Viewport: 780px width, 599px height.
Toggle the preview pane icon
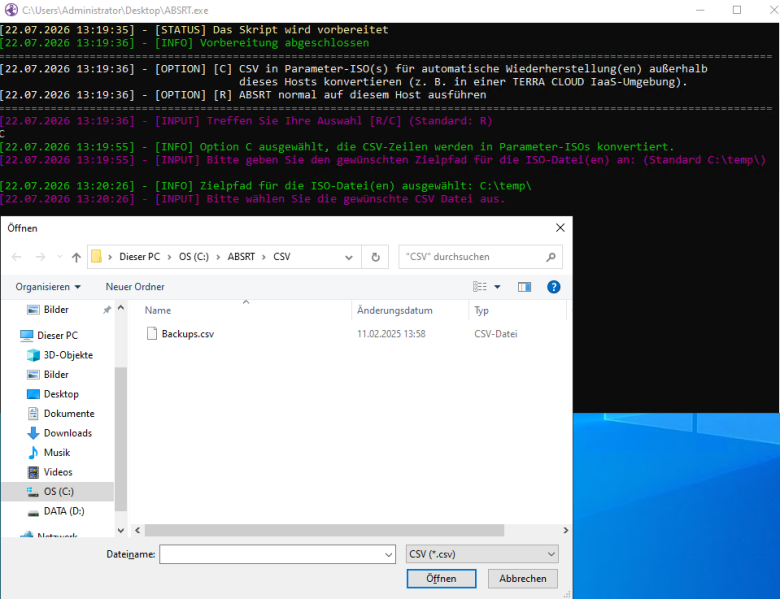[x=524, y=287]
